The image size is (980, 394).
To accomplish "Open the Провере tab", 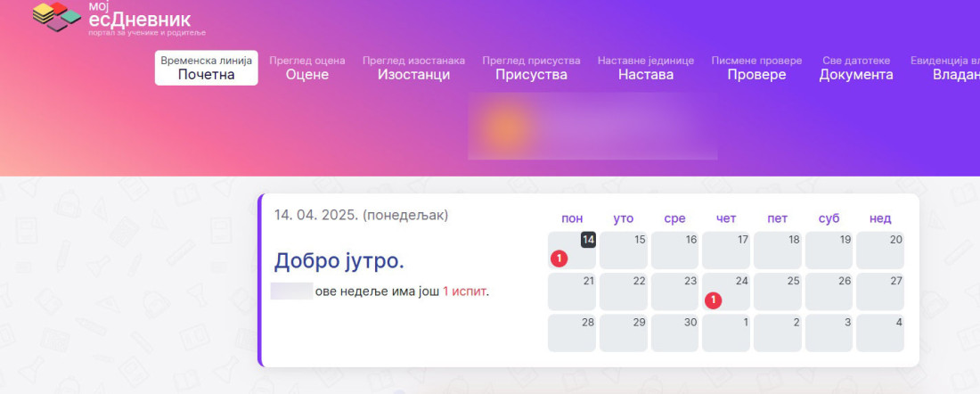I will click(x=756, y=68).
